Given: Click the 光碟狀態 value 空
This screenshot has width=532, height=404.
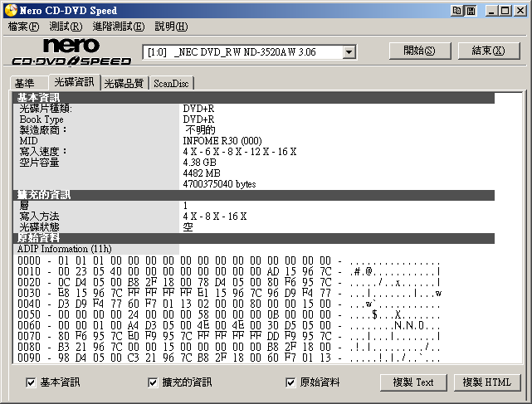Looking at the screenshot, I should tap(188, 227).
